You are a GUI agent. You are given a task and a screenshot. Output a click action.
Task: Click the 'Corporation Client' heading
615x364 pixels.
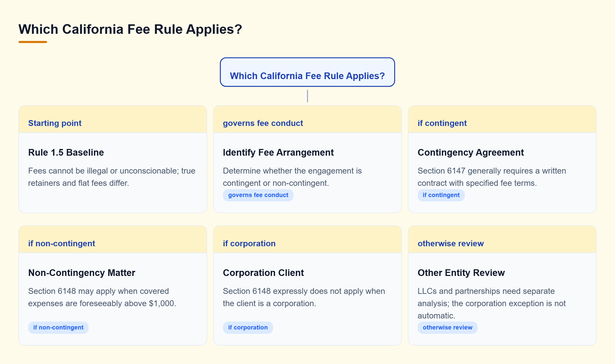[263, 273]
